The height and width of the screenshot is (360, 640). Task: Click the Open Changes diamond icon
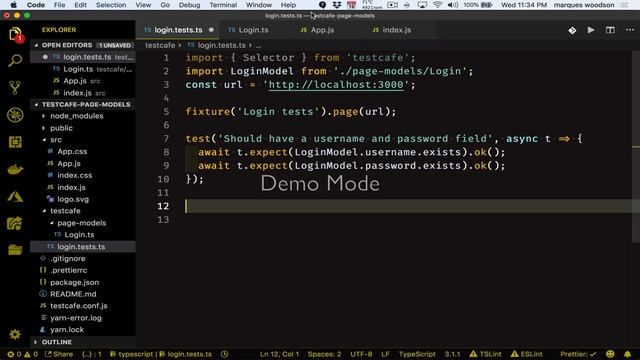point(572,30)
